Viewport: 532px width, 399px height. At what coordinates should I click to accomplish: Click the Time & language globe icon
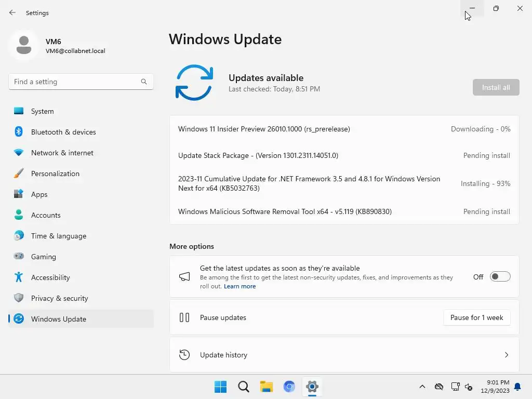pyautogui.click(x=19, y=235)
